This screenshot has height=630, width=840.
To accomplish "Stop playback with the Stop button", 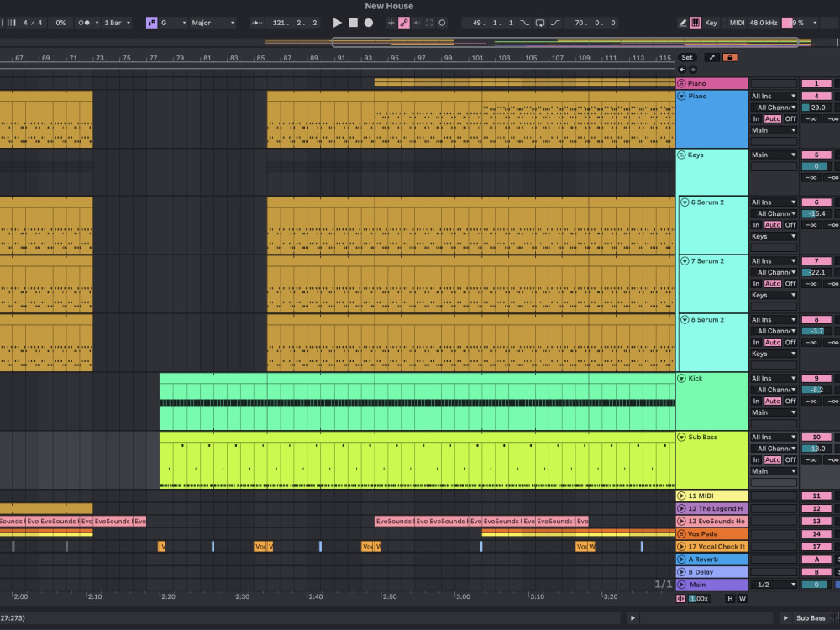I will coord(353,23).
